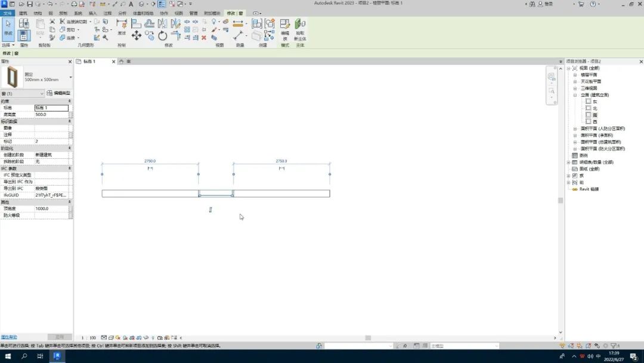
Task: Toggle Temporary Hide/Isolate glasses icon
Action: click(x=146, y=338)
